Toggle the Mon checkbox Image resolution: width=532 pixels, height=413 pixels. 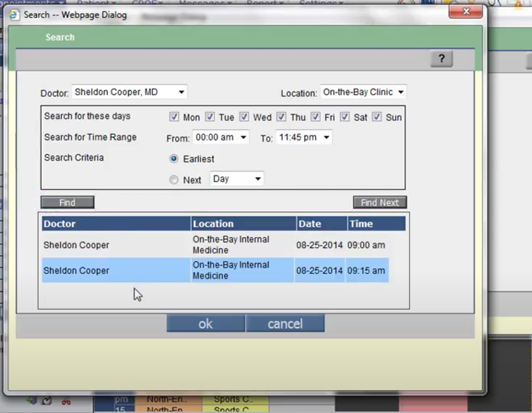click(x=174, y=117)
